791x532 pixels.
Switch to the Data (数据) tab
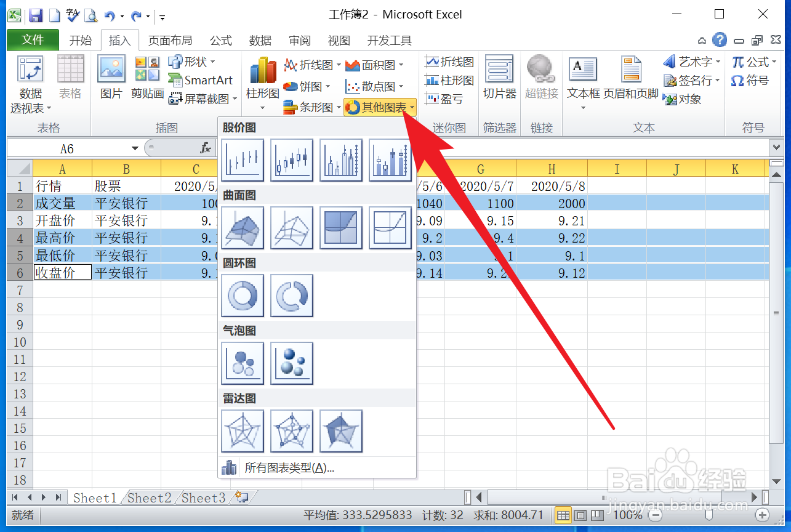coord(260,41)
